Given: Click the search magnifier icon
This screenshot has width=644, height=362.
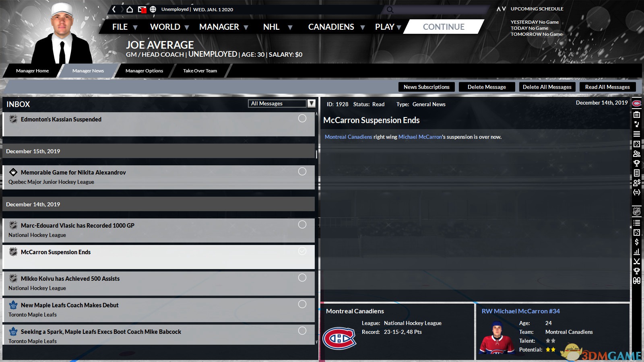Looking at the screenshot, I should [390, 10].
